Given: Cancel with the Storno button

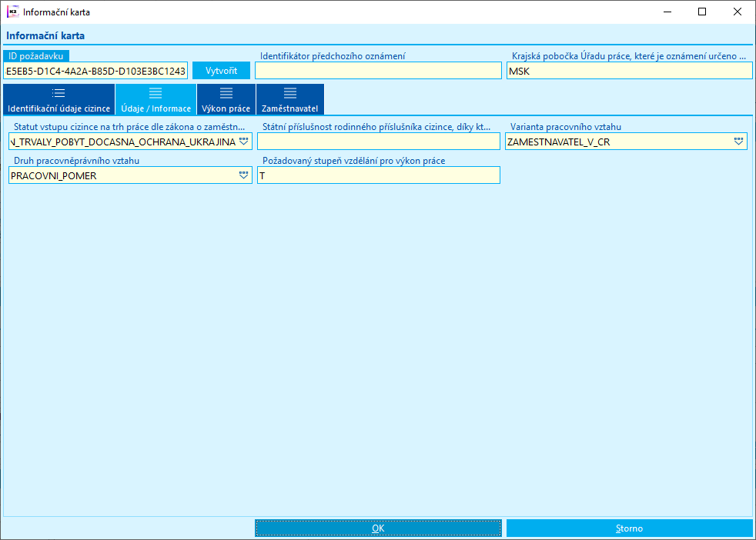Looking at the screenshot, I should 629,528.
